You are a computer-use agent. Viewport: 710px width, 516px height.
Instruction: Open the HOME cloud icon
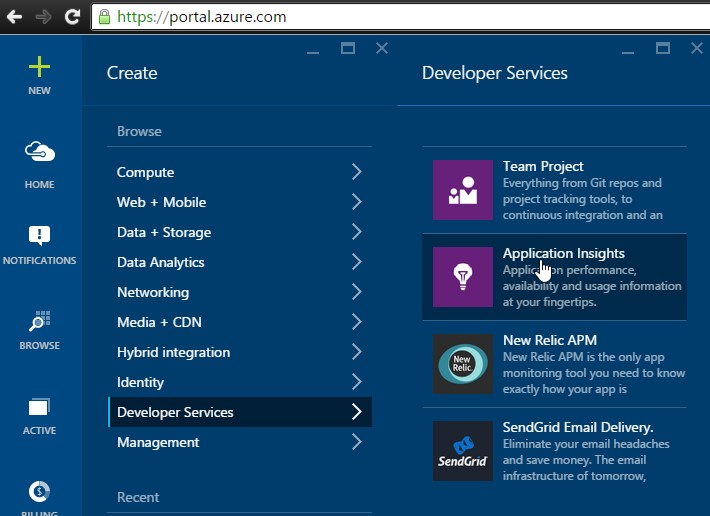[x=39, y=152]
